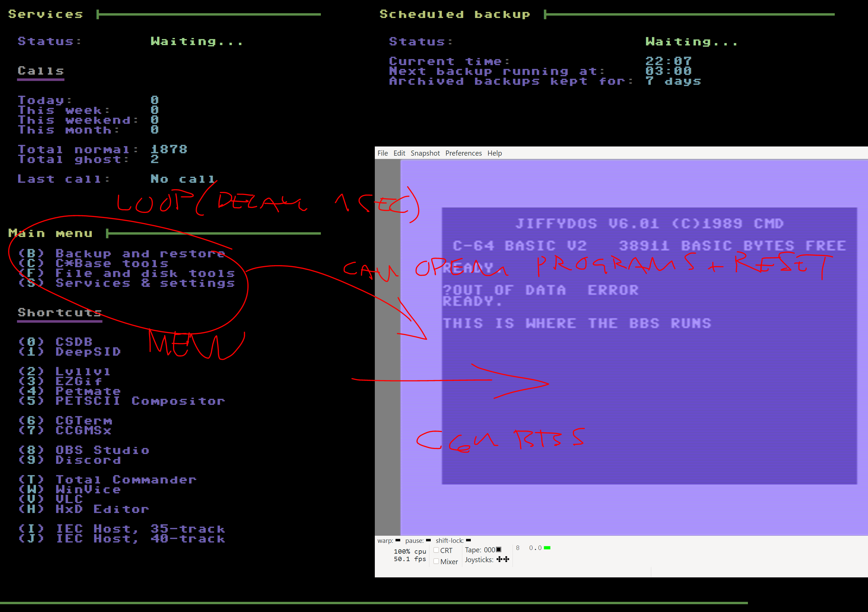Open the (5) PETSCII Compositor shortcut
Image resolution: width=868 pixels, height=612 pixels.
click(x=122, y=401)
